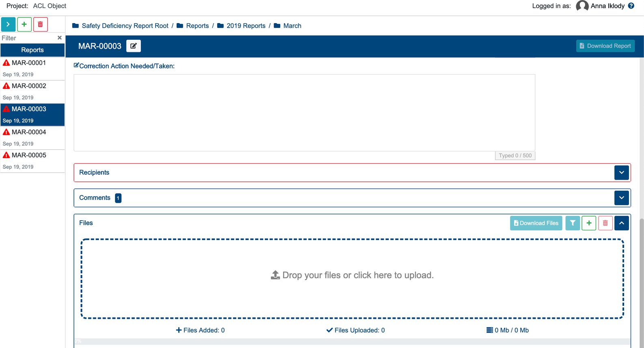Open help question mark icon

pos(631,6)
